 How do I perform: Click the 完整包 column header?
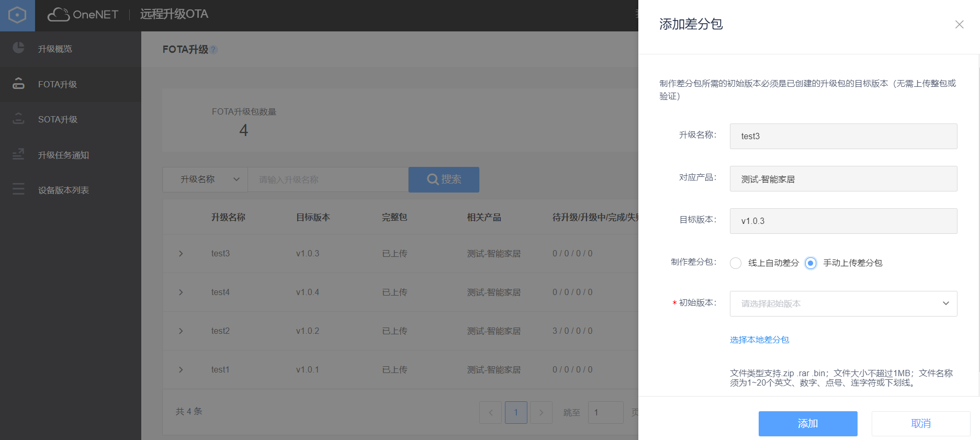pos(395,217)
